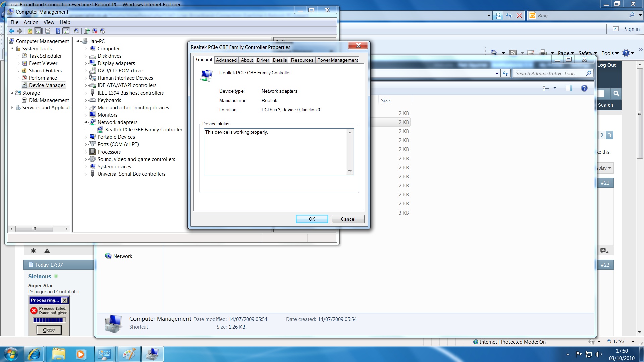Viewport: 644px width, 362px height.
Task: Click the Uninstall device toolbar icon
Action: coord(95,31)
